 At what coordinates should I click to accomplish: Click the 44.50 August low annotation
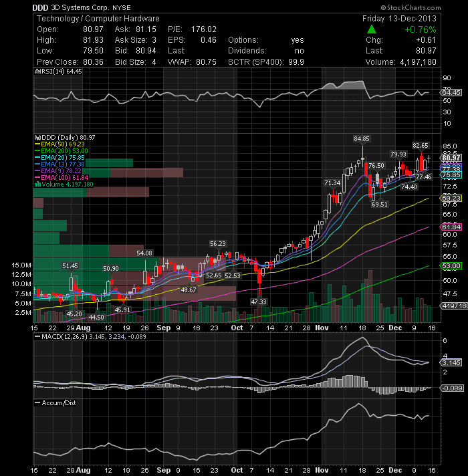[96, 318]
